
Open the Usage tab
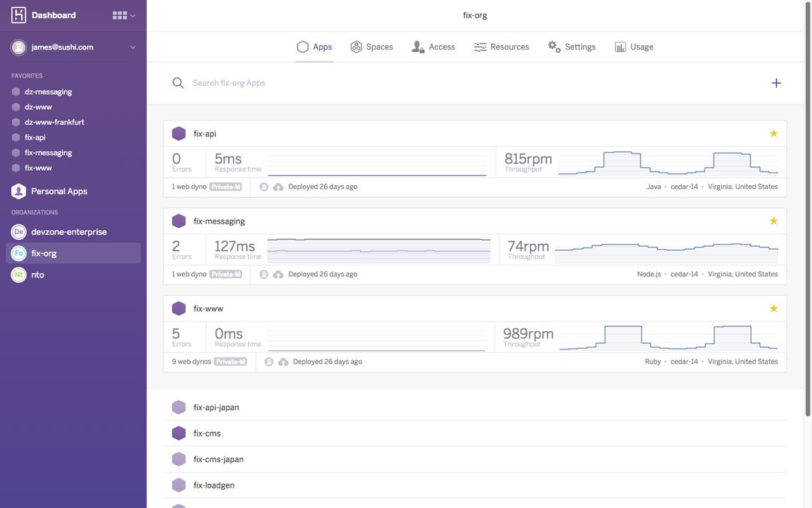[634, 47]
